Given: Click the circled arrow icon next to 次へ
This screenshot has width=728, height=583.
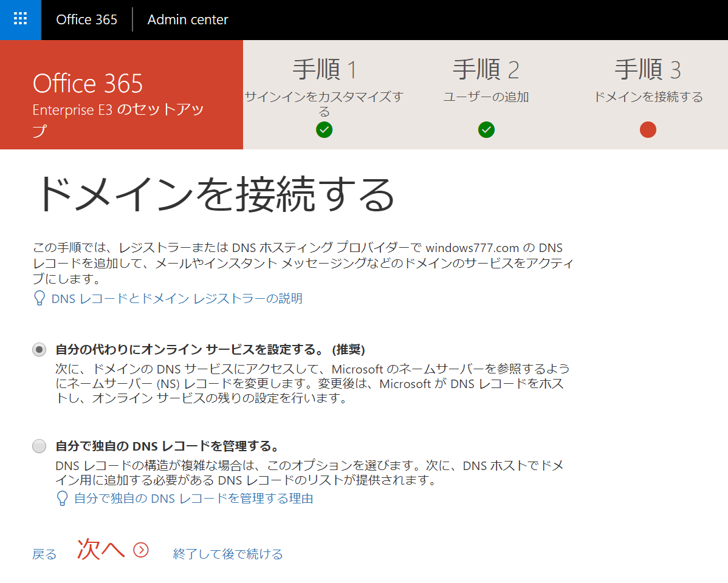Looking at the screenshot, I should pyautogui.click(x=141, y=550).
